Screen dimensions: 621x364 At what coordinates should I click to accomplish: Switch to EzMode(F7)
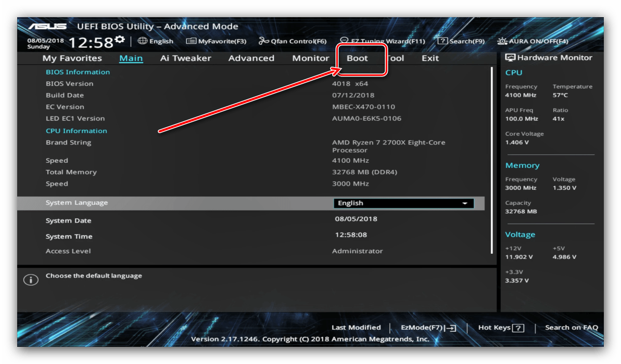(x=428, y=328)
